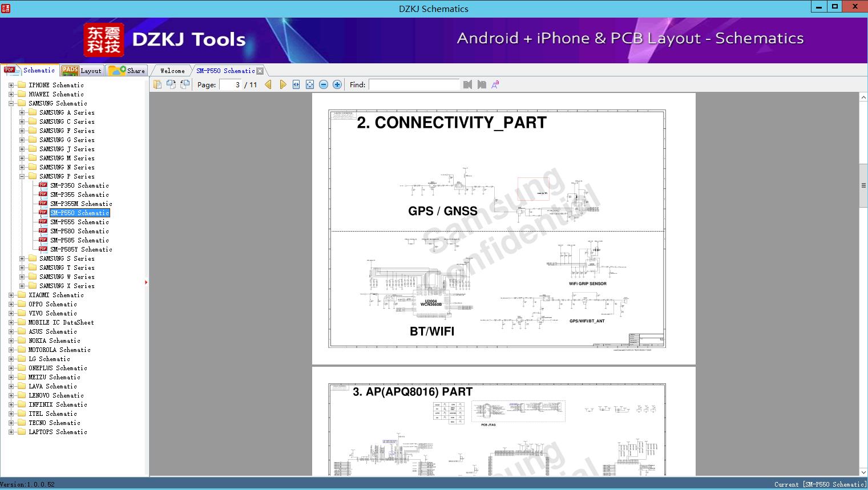Click folder icon of OPPO Schematic
Image resolution: width=868 pixels, height=490 pixels.
coord(22,304)
